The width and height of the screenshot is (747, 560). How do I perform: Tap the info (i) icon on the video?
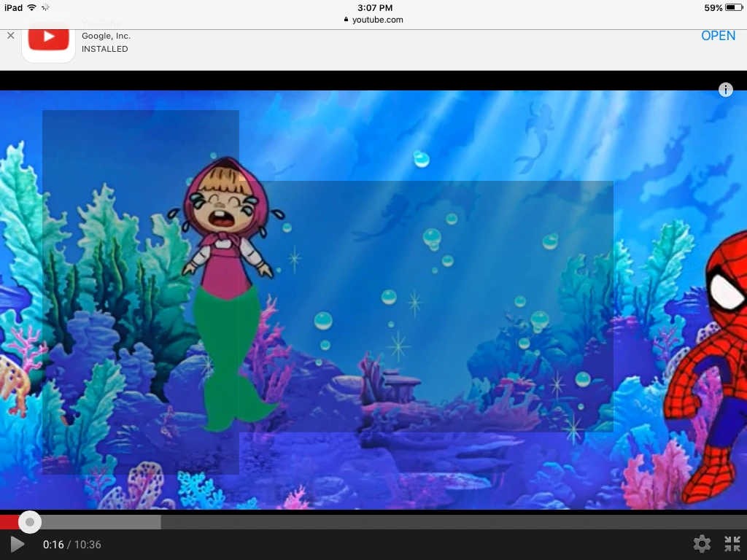726,90
